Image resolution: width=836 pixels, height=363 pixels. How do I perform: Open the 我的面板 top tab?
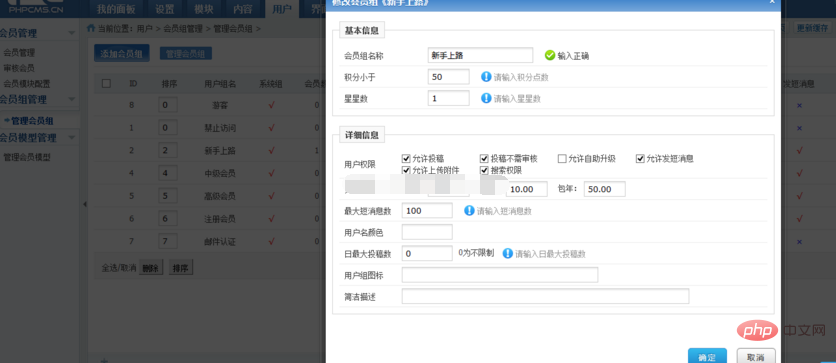[x=116, y=9]
